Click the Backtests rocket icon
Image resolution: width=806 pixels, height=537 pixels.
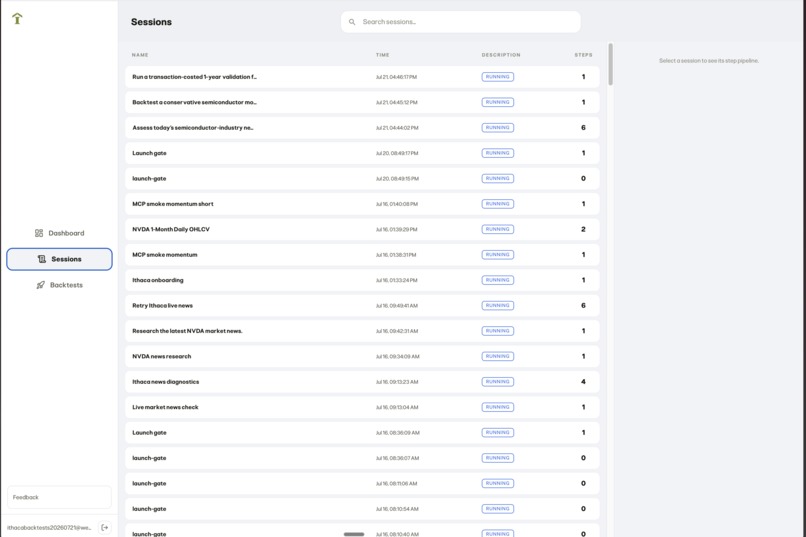pos(40,285)
